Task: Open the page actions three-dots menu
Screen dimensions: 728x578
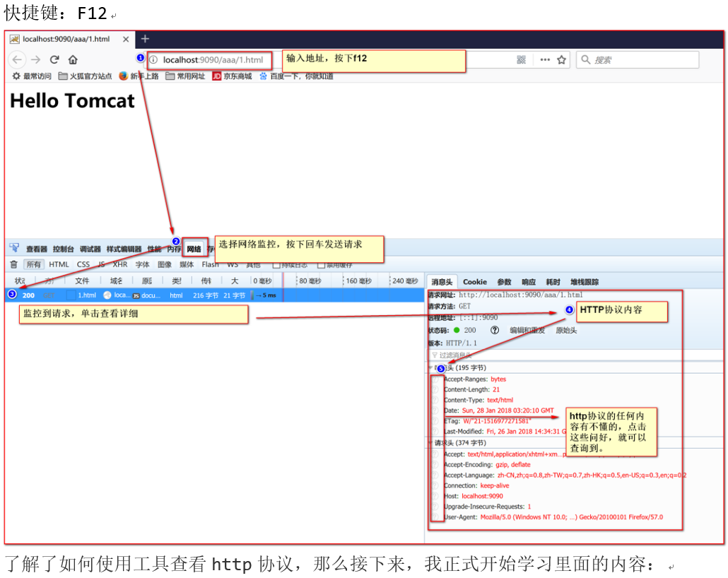Action: coord(545,59)
